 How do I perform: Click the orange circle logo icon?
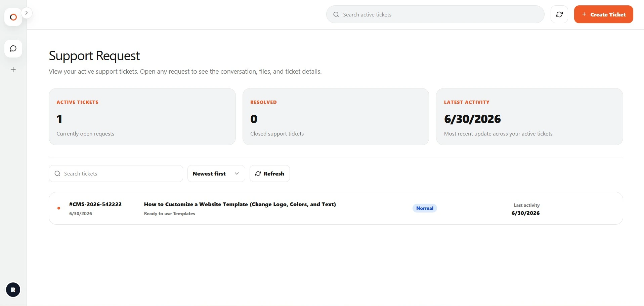tap(13, 17)
